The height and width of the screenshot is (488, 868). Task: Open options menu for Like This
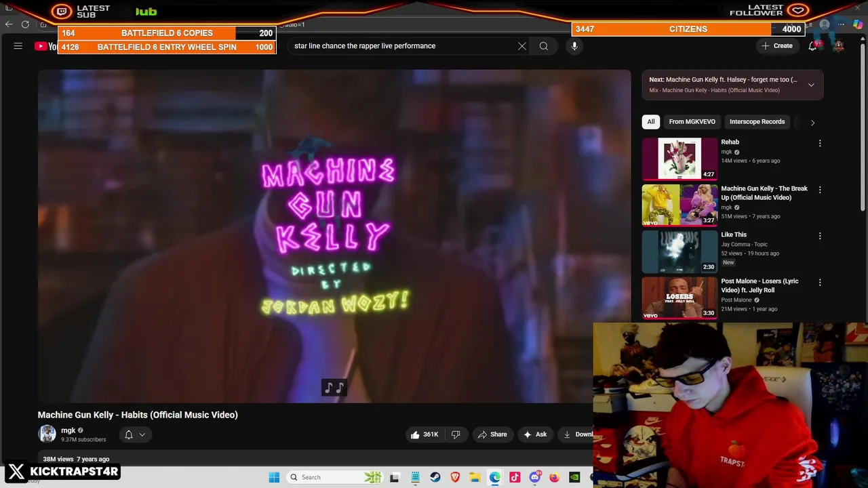tap(820, 236)
